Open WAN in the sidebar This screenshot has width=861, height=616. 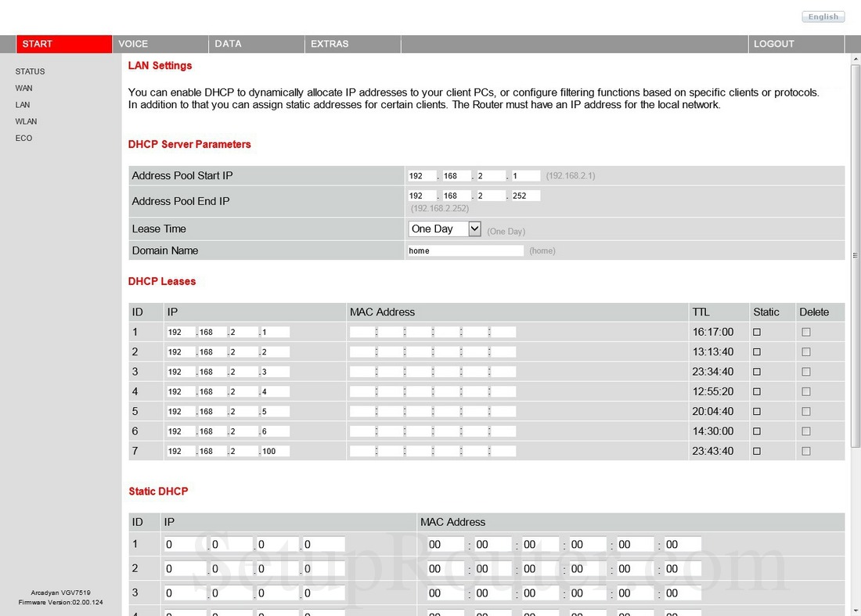(x=23, y=88)
